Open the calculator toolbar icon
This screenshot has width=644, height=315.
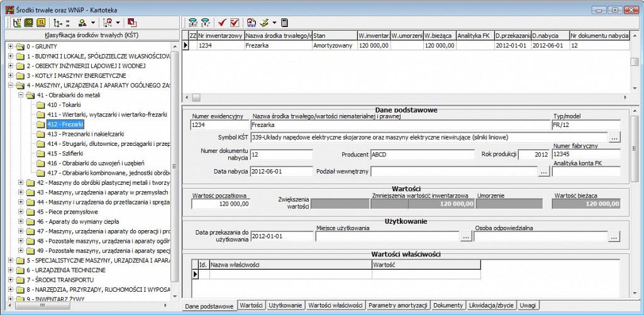[x=285, y=22]
